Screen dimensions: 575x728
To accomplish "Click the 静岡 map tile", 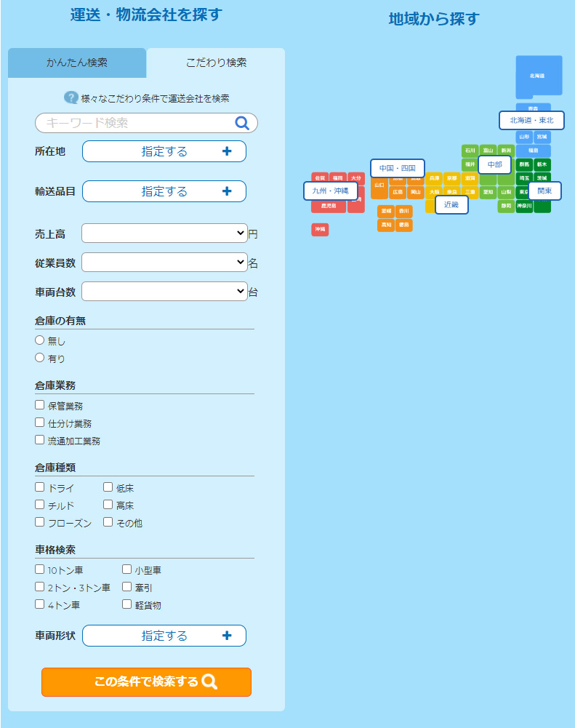I will (x=506, y=206).
